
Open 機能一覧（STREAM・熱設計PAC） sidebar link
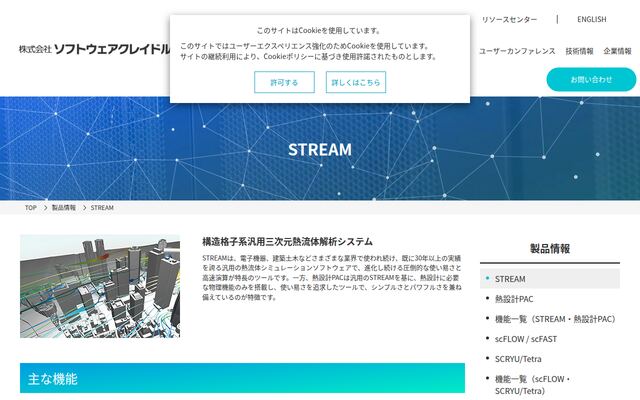click(x=555, y=319)
